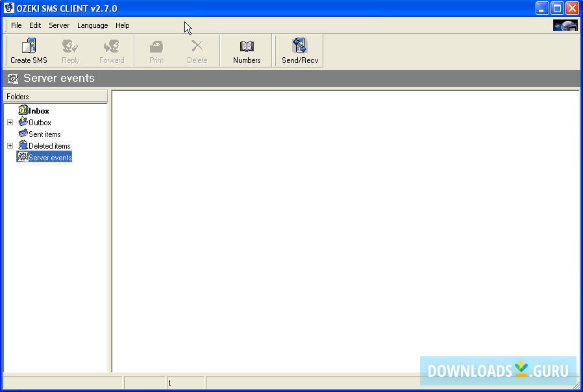Click the Server events gear icon in the header

pos(12,78)
